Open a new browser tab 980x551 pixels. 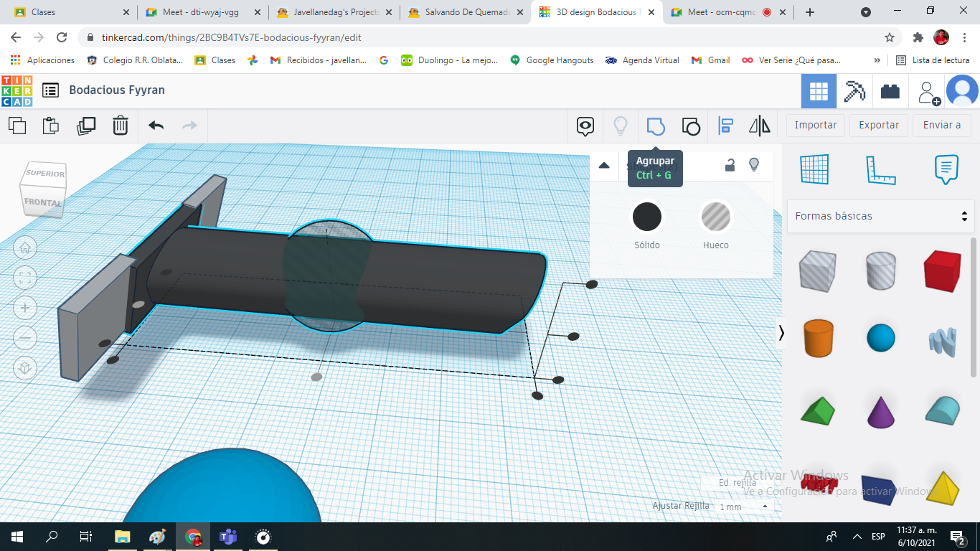pyautogui.click(x=810, y=12)
